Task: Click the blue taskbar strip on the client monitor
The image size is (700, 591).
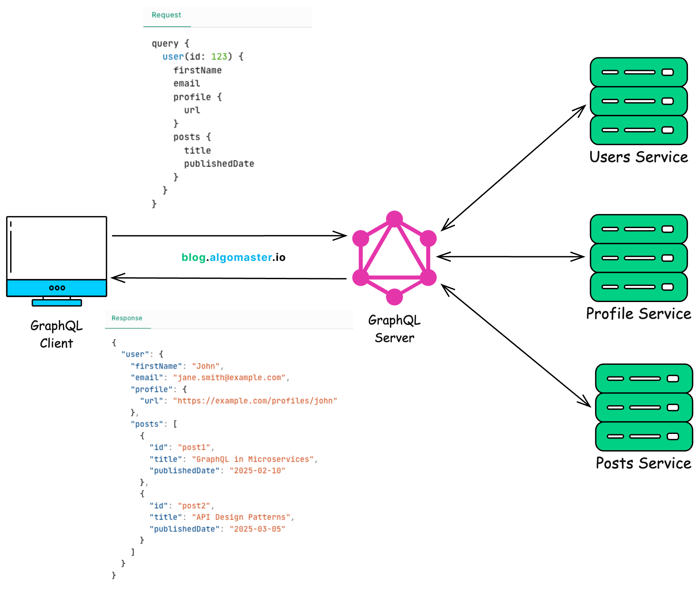Action: tap(56, 287)
